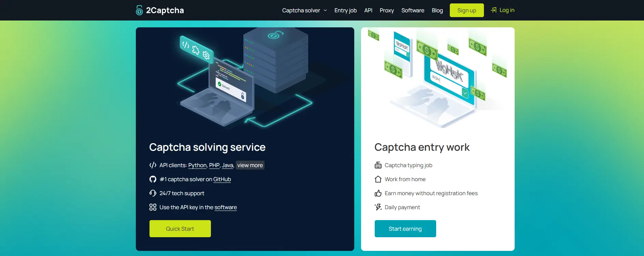
Task: Click the grid icon next to API key
Action: pyautogui.click(x=153, y=207)
